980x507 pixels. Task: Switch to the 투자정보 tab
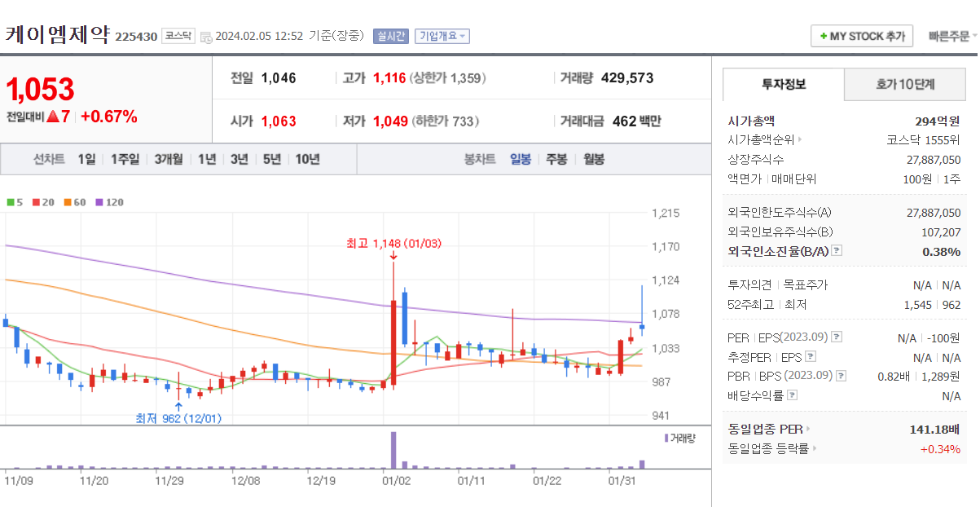point(784,84)
